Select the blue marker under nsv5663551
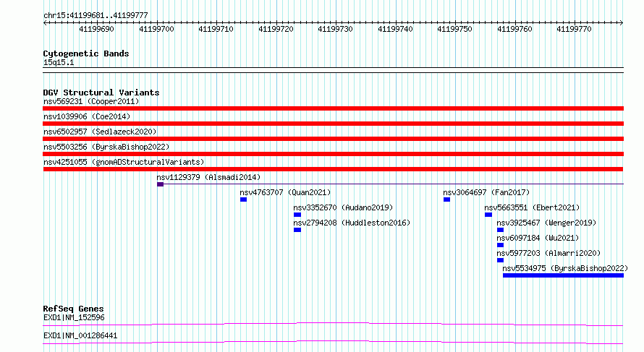Image resolution: width=644 pixels, height=352 pixels. pyautogui.click(x=488, y=215)
